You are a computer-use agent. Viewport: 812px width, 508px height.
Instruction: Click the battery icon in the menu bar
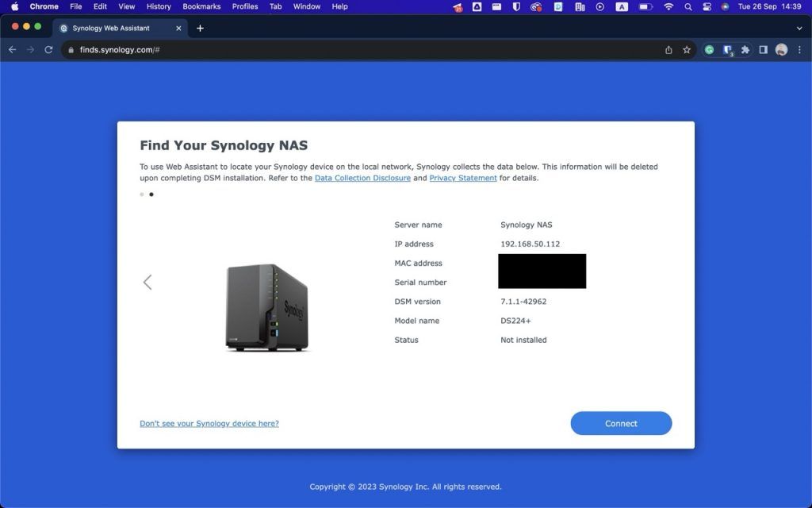coord(645,6)
